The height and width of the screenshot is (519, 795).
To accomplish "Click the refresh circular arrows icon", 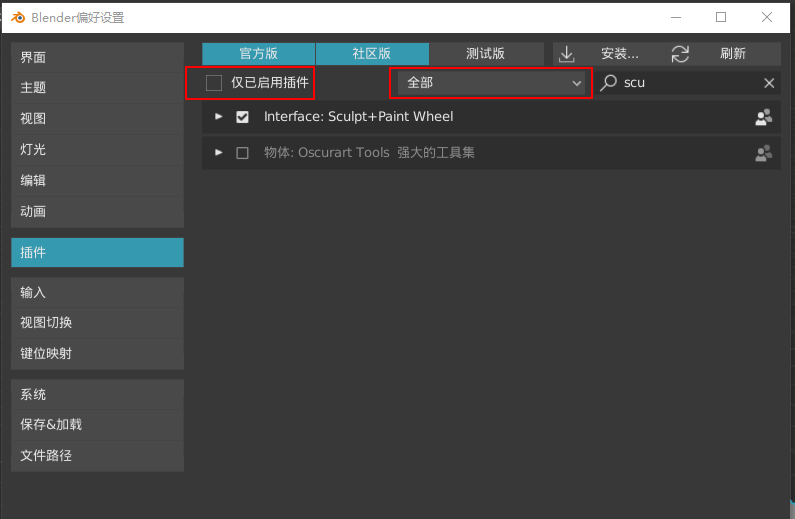I will coord(680,54).
